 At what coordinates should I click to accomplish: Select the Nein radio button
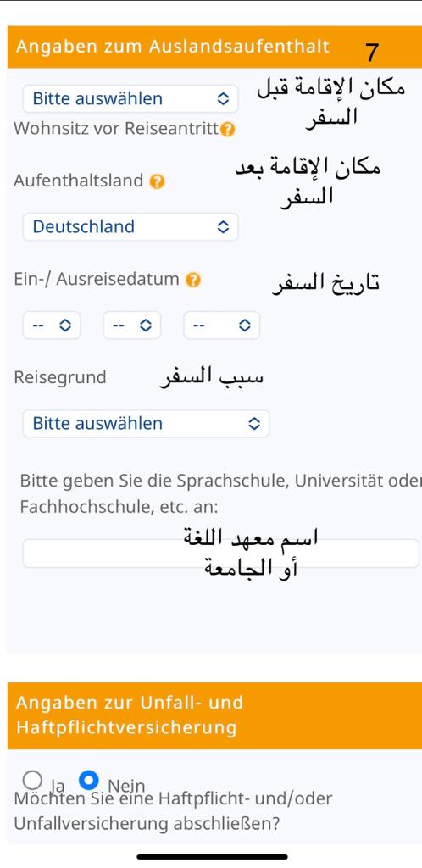(88, 780)
